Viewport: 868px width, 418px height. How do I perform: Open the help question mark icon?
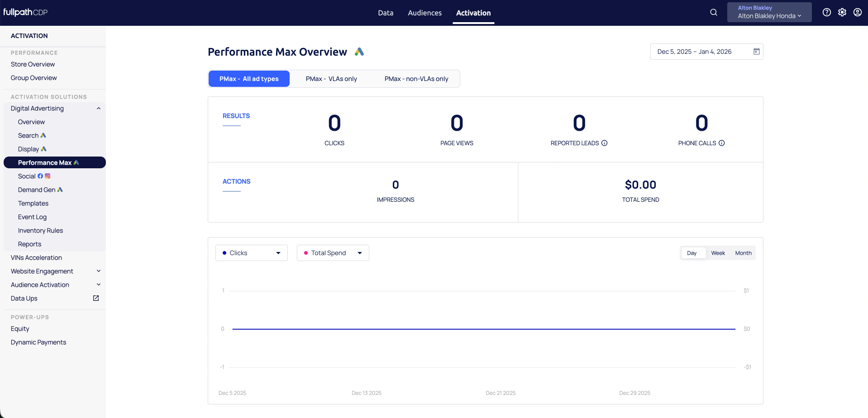click(x=826, y=13)
